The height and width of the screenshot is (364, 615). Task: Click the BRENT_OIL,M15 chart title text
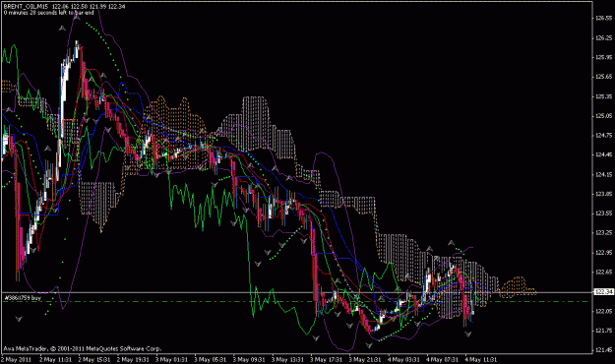[26, 6]
